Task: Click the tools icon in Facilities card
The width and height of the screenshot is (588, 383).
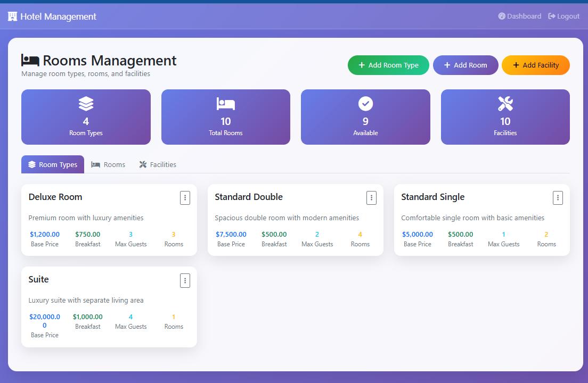Action: pos(505,103)
